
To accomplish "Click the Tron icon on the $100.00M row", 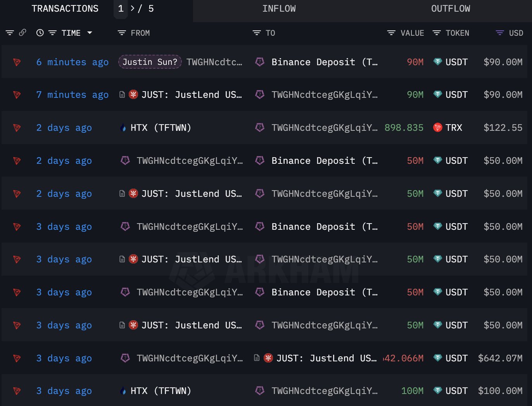I will (x=17, y=391).
